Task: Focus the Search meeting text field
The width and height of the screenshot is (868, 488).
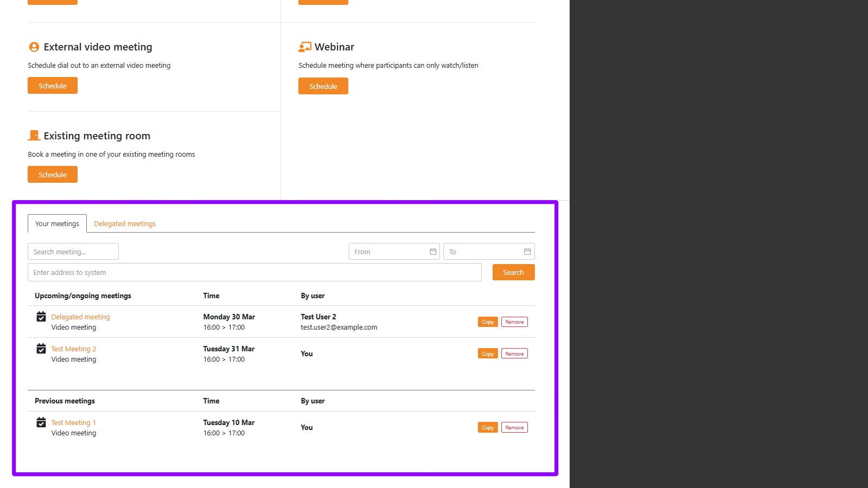Action: 73,252
